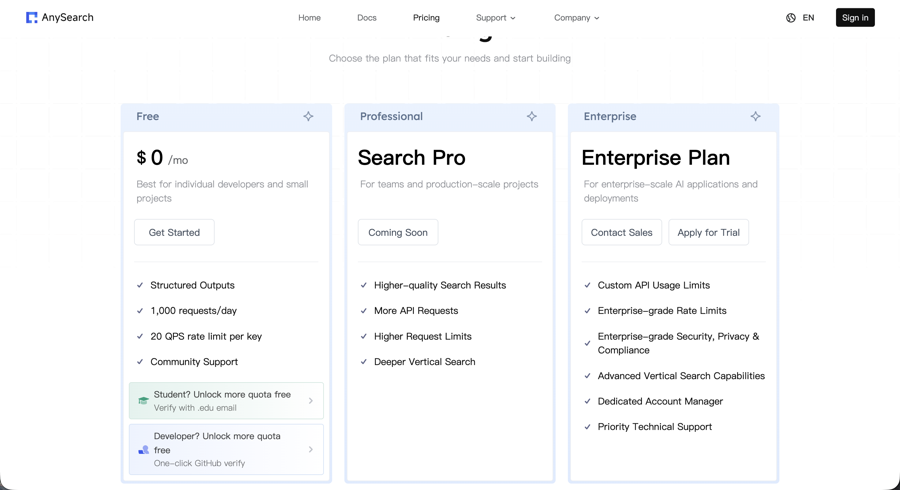Click the Professional plan header label

tap(391, 116)
